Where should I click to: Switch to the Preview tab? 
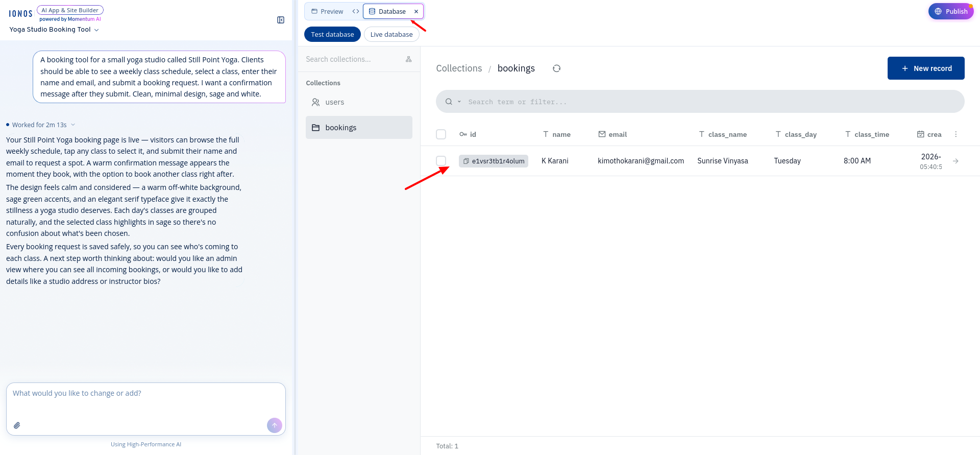(x=327, y=11)
